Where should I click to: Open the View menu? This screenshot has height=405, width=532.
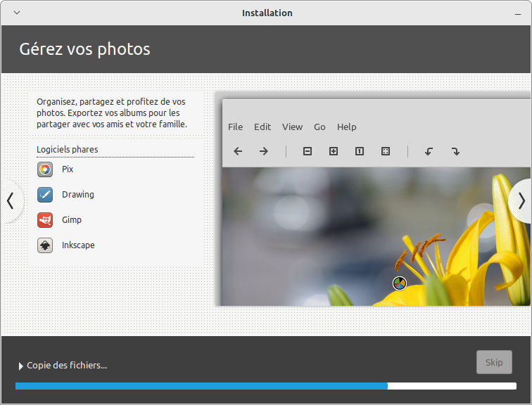292,127
